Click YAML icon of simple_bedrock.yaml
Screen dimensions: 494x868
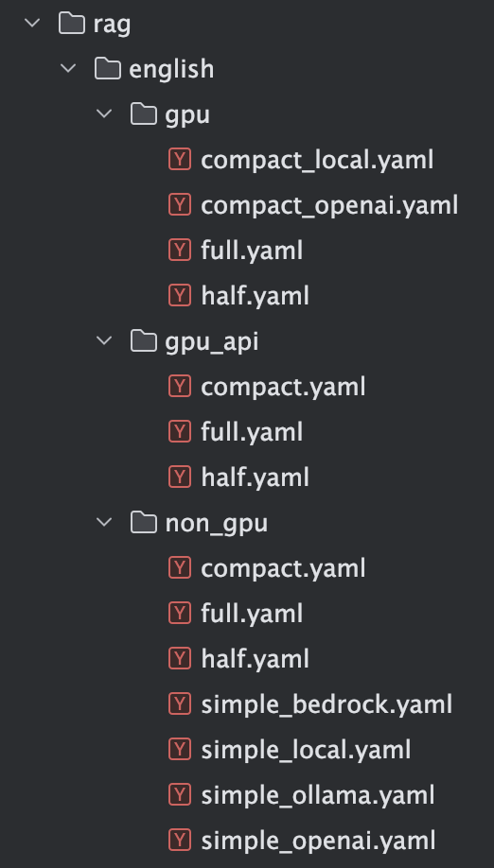180,704
